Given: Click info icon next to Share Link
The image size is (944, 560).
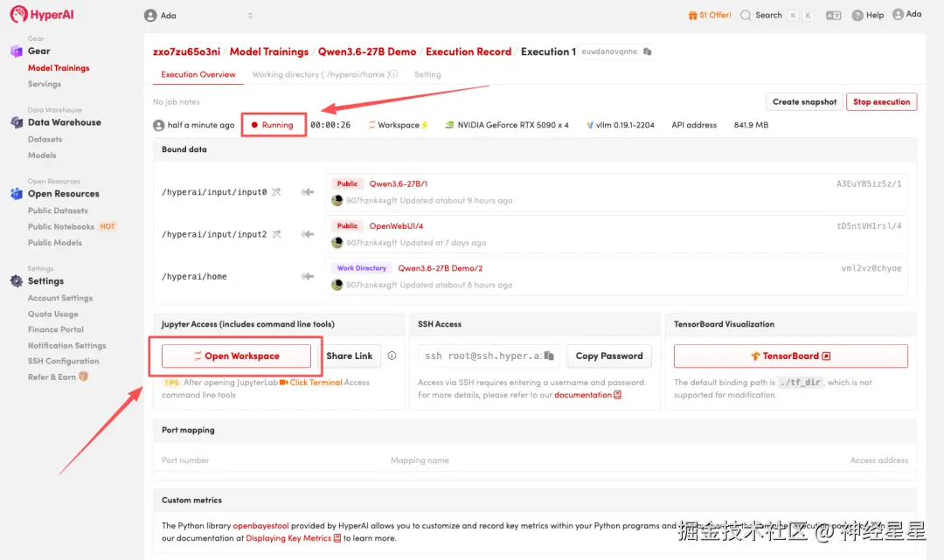Looking at the screenshot, I should click(x=392, y=356).
